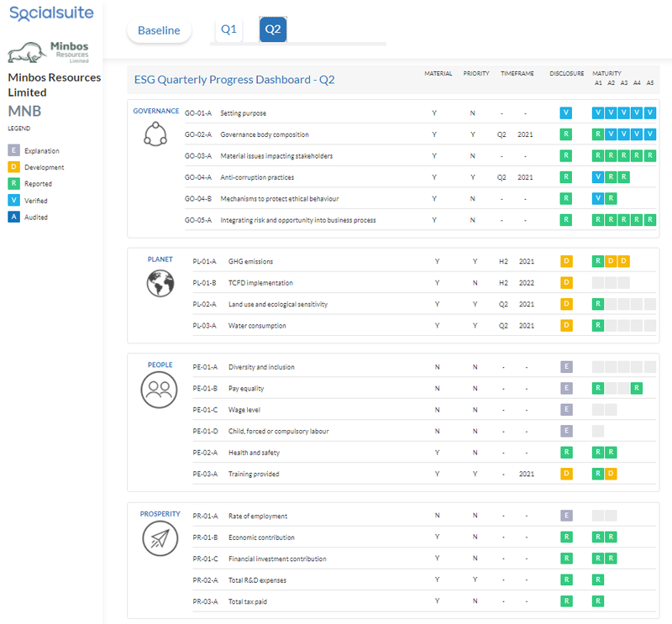Click Setting purpose disclosure V badge
Image resolution: width=672 pixels, height=624 pixels.
[565, 113]
